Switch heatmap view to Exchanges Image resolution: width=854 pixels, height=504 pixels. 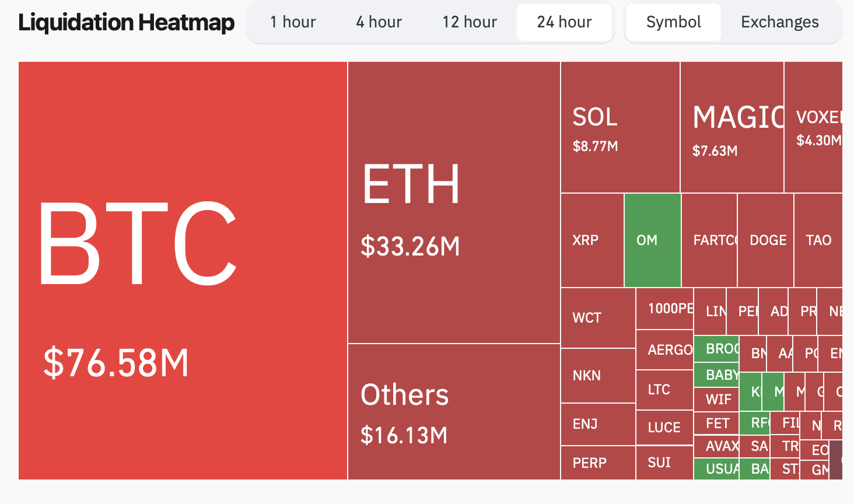pos(780,22)
